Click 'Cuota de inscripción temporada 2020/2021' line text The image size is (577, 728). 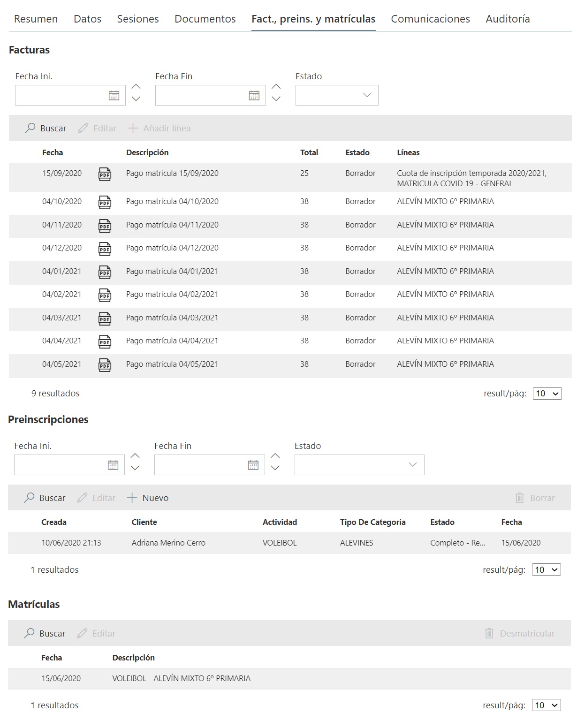click(x=471, y=174)
